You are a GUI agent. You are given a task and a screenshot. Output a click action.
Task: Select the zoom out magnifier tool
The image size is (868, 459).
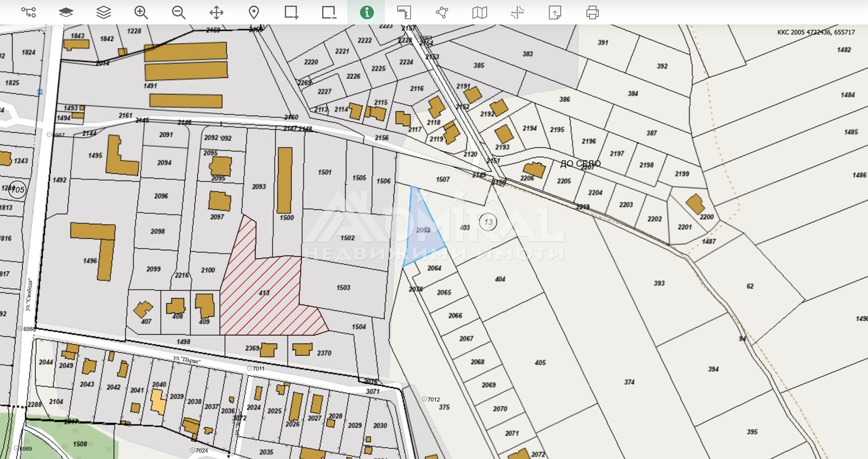click(179, 12)
